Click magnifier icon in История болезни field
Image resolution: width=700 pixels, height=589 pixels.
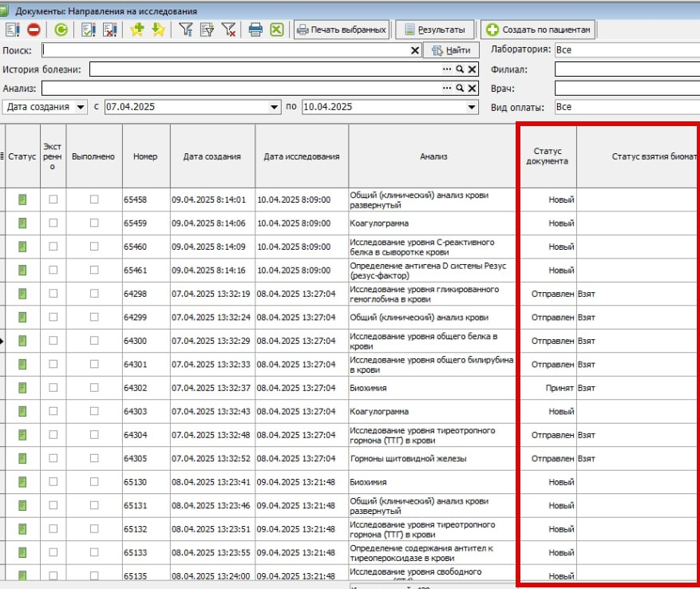460,69
